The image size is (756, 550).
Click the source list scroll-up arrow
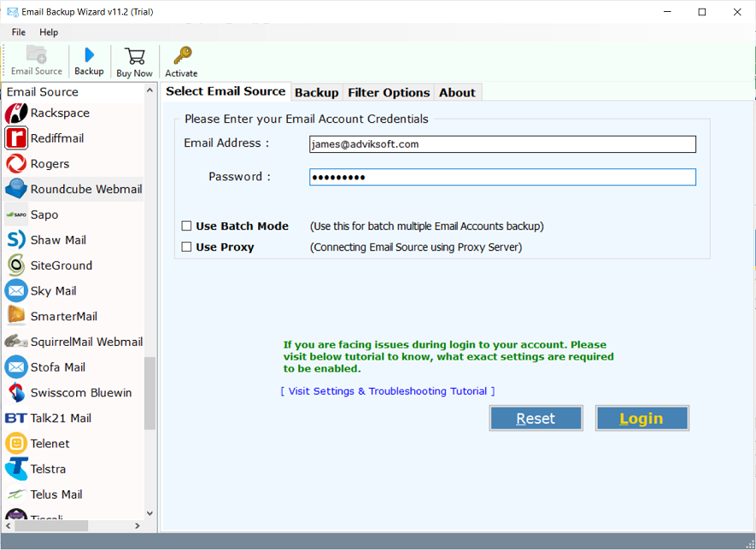click(x=150, y=91)
